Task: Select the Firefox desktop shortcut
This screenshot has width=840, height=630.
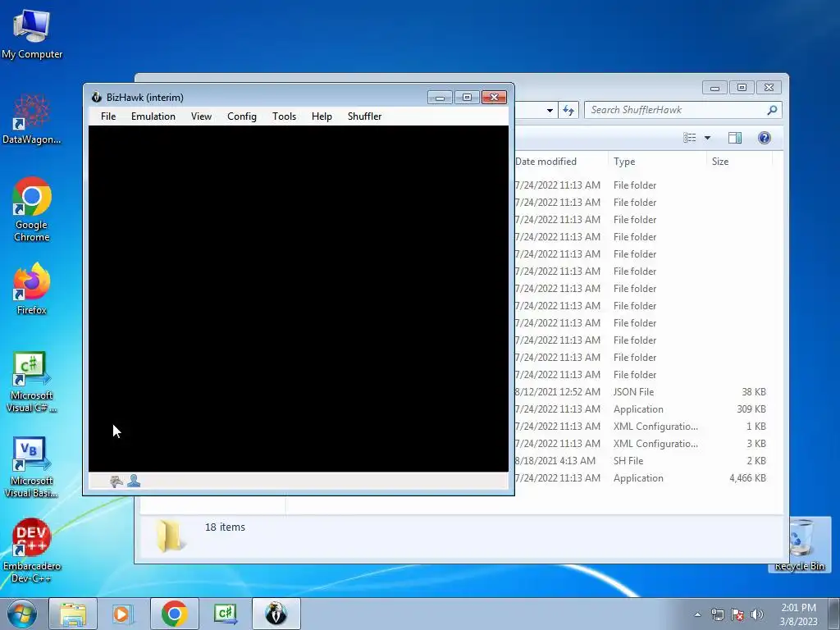Action: tap(32, 289)
